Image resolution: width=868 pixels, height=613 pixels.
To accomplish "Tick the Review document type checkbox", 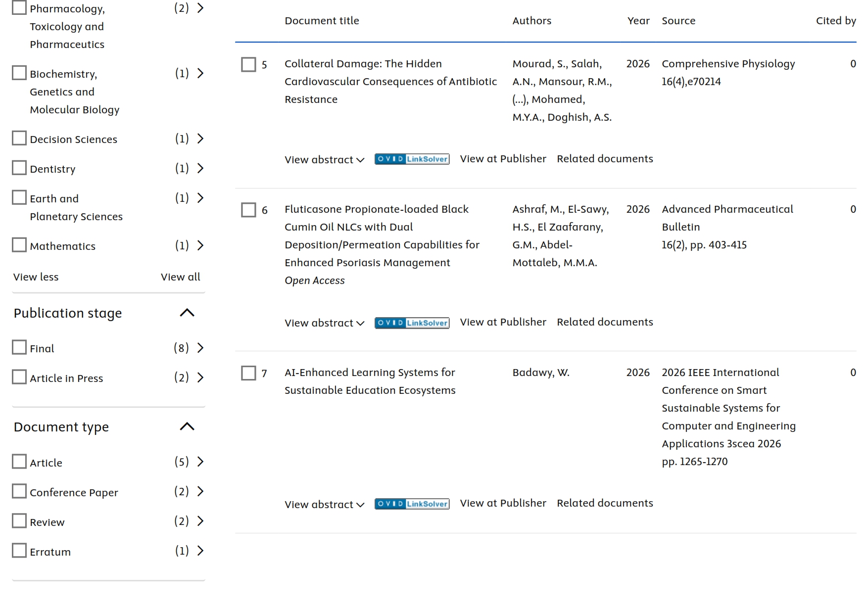I will [19, 521].
